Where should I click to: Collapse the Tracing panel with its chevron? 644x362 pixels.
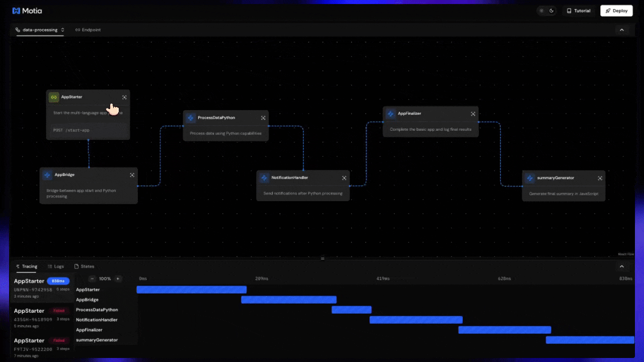pyautogui.click(x=622, y=266)
